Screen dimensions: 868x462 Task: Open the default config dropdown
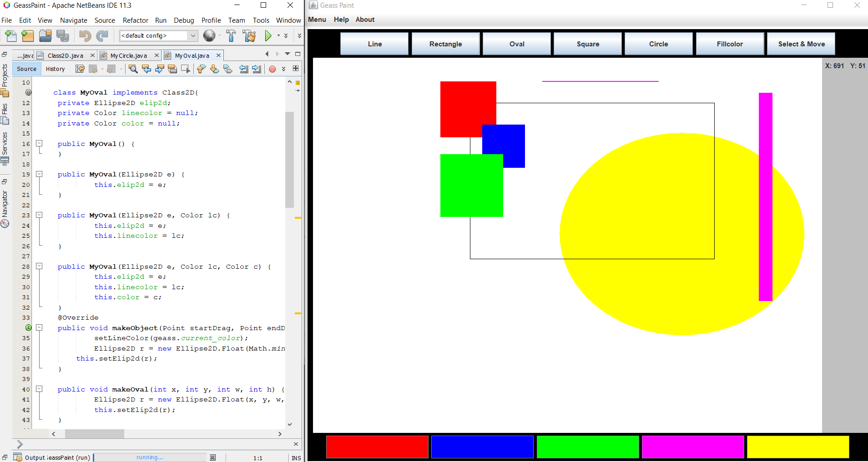point(193,35)
